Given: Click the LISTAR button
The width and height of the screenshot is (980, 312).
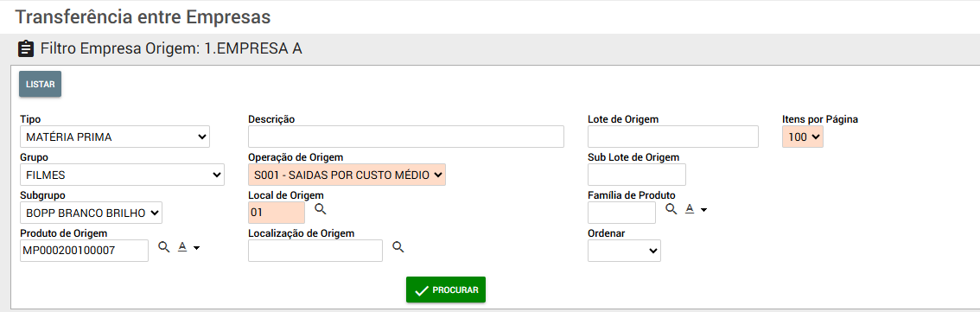Looking at the screenshot, I should [40, 85].
